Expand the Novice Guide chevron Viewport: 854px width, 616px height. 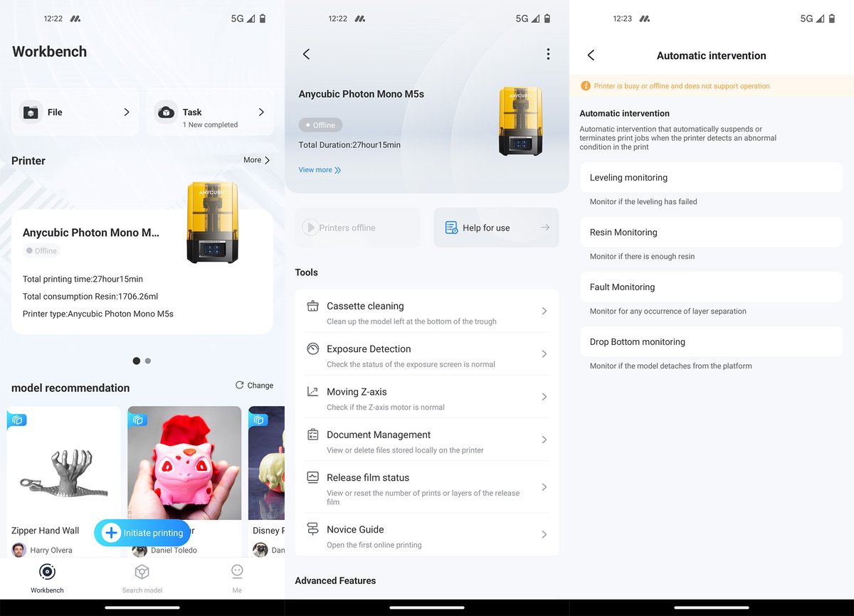pyautogui.click(x=544, y=534)
